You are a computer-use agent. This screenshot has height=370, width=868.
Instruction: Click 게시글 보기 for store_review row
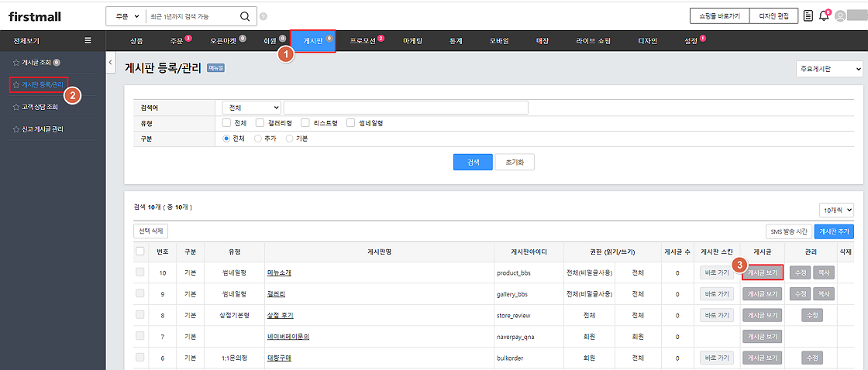click(763, 315)
